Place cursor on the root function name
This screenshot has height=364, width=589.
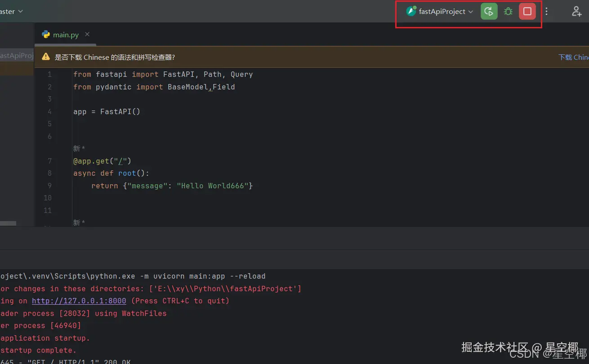[127, 173]
